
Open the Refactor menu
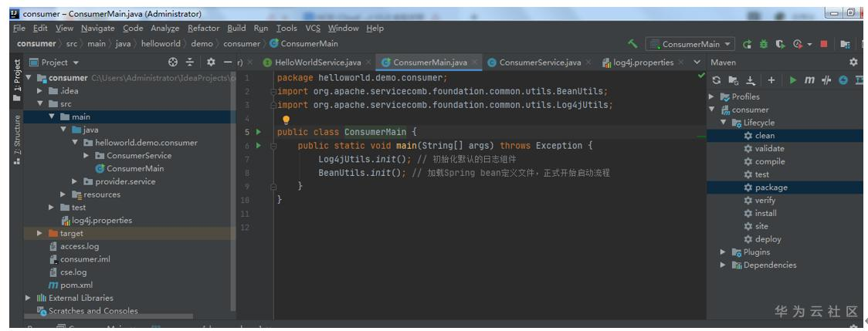203,29
